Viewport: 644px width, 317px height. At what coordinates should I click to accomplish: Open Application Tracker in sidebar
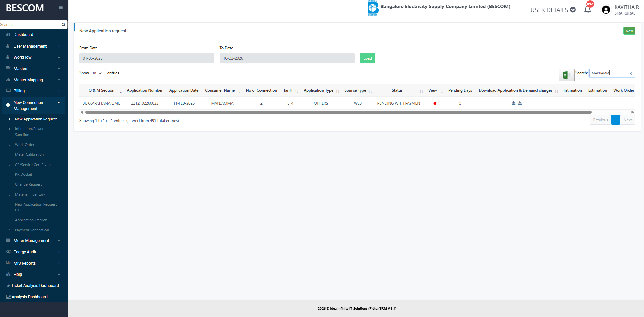pyautogui.click(x=31, y=220)
